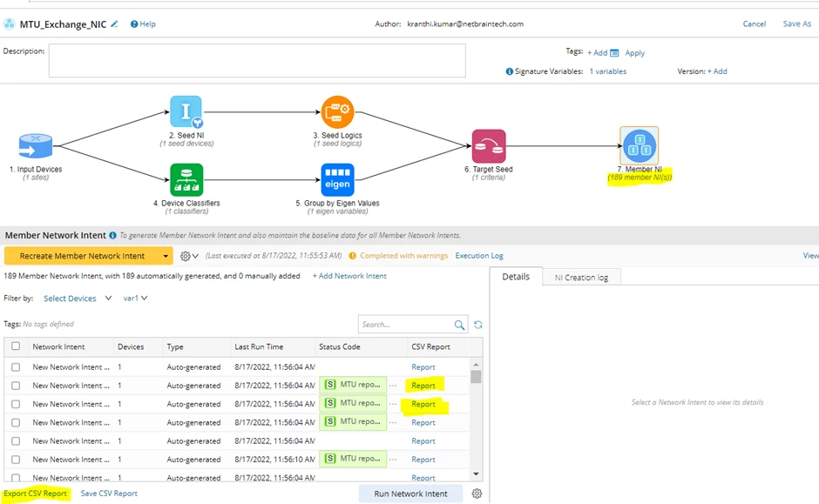Open settings gear beside Run Network Intent
Image resolution: width=819 pixels, height=504 pixels.
pyautogui.click(x=477, y=494)
